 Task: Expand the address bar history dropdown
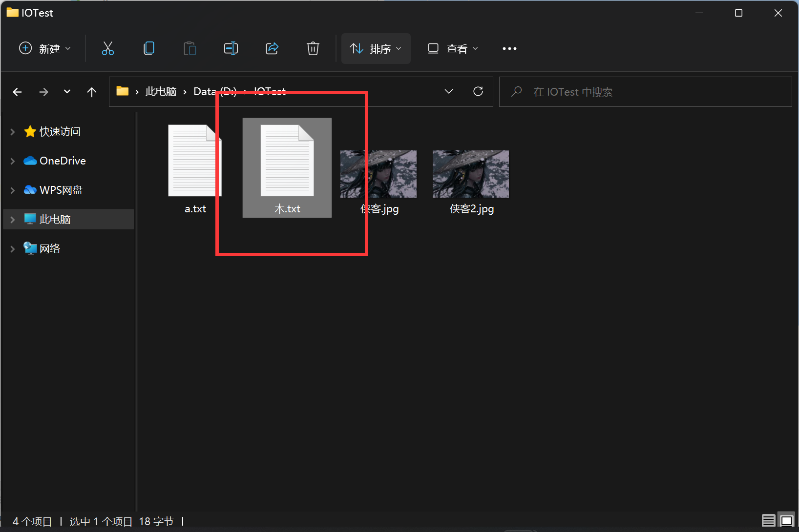pos(449,91)
